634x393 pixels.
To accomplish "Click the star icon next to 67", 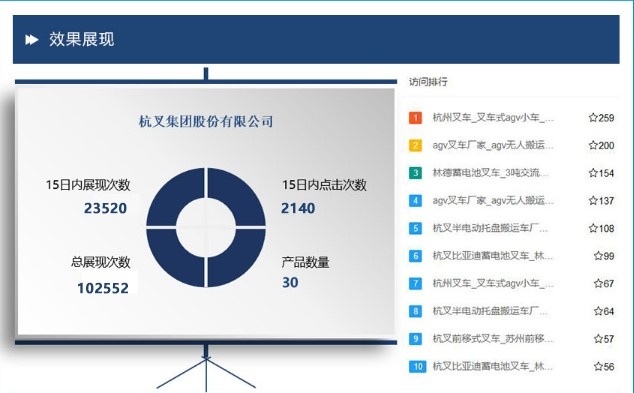I will click(x=598, y=283).
